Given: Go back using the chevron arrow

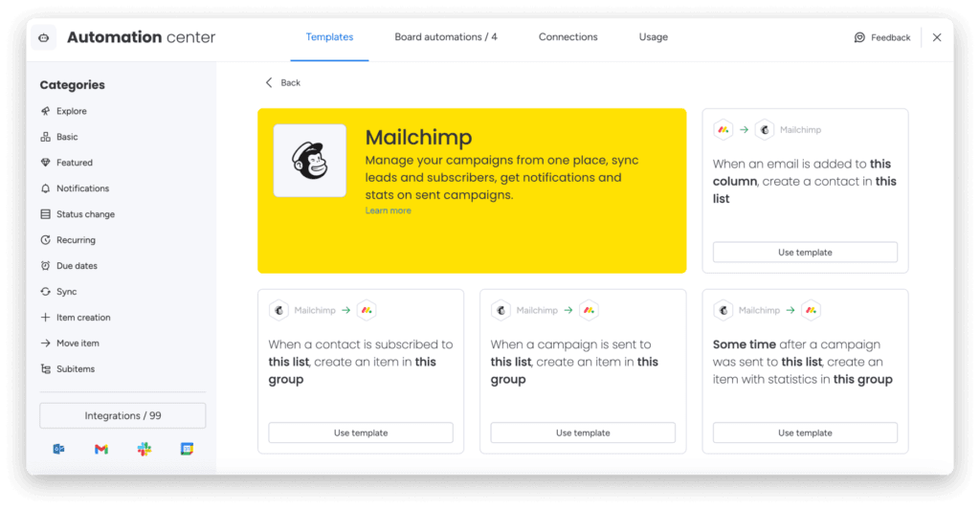Looking at the screenshot, I should [x=269, y=82].
